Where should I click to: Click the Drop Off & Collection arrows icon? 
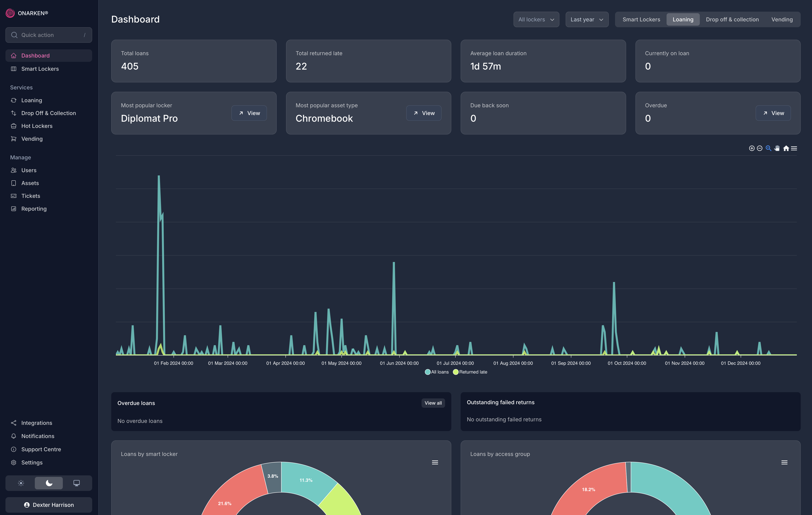pyautogui.click(x=13, y=113)
